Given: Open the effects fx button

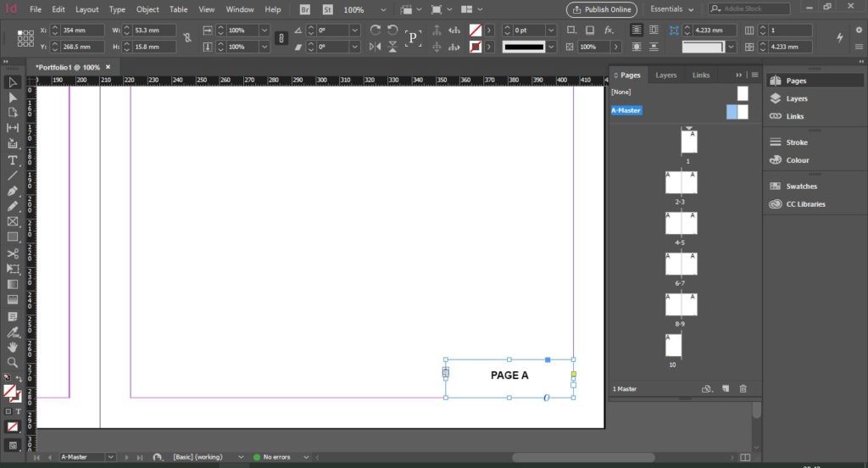Looking at the screenshot, I should [609, 30].
